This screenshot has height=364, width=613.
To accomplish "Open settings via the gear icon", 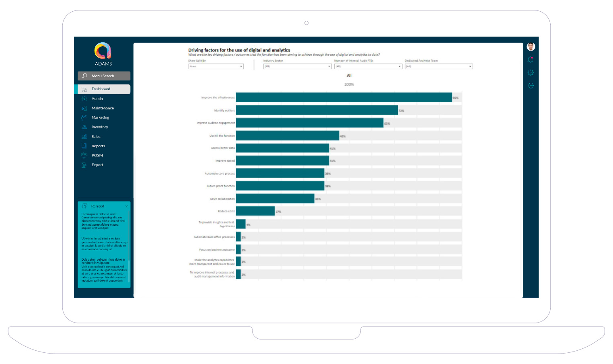I will pyautogui.click(x=531, y=73).
